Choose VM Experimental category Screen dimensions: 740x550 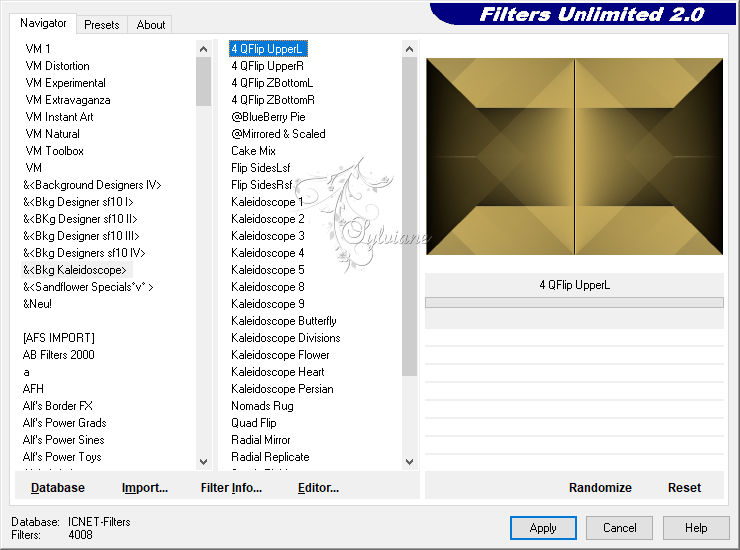coord(66,83)
